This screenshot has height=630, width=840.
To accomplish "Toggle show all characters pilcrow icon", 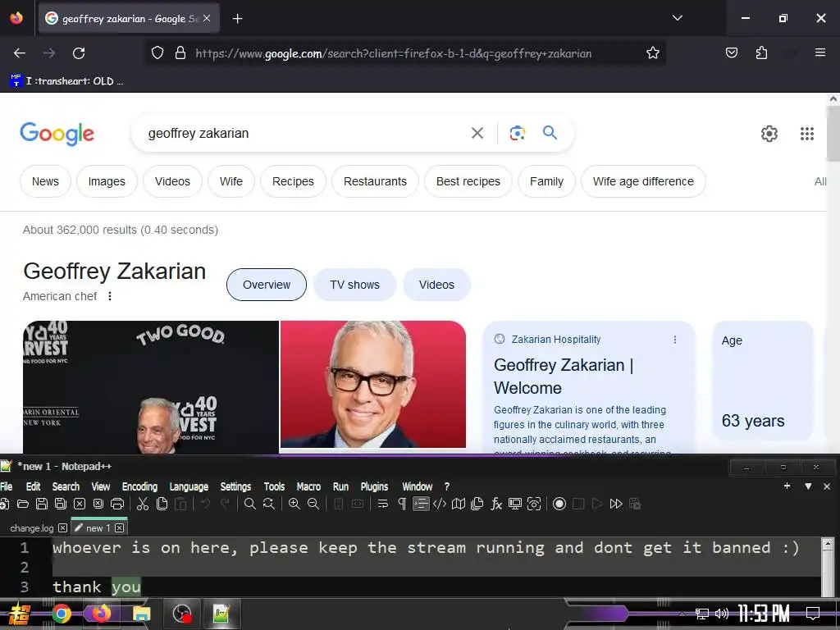I will coord(402,504).
